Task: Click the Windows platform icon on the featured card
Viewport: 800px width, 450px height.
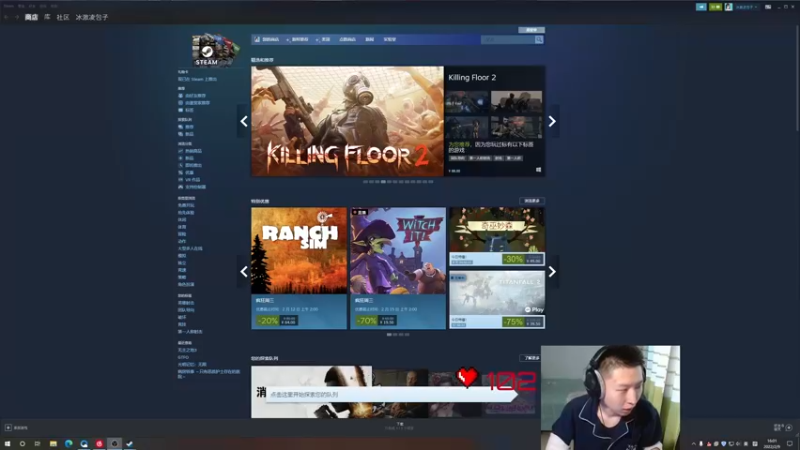Action: tap(538, 170)
